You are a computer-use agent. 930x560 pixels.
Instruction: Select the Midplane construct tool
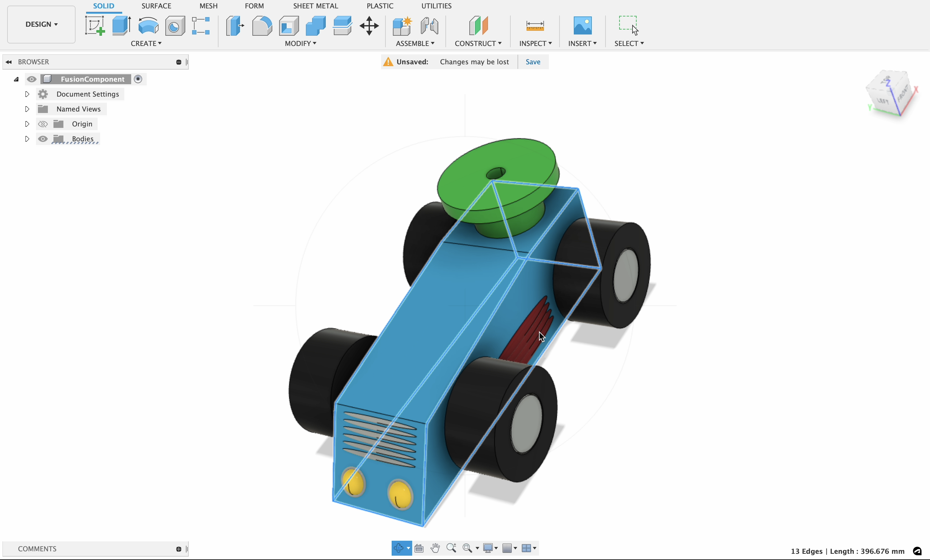479,26
